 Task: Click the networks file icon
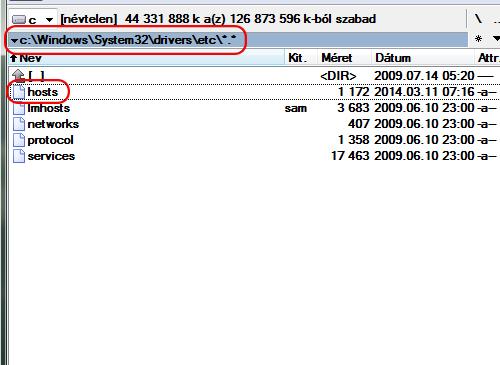19,124
